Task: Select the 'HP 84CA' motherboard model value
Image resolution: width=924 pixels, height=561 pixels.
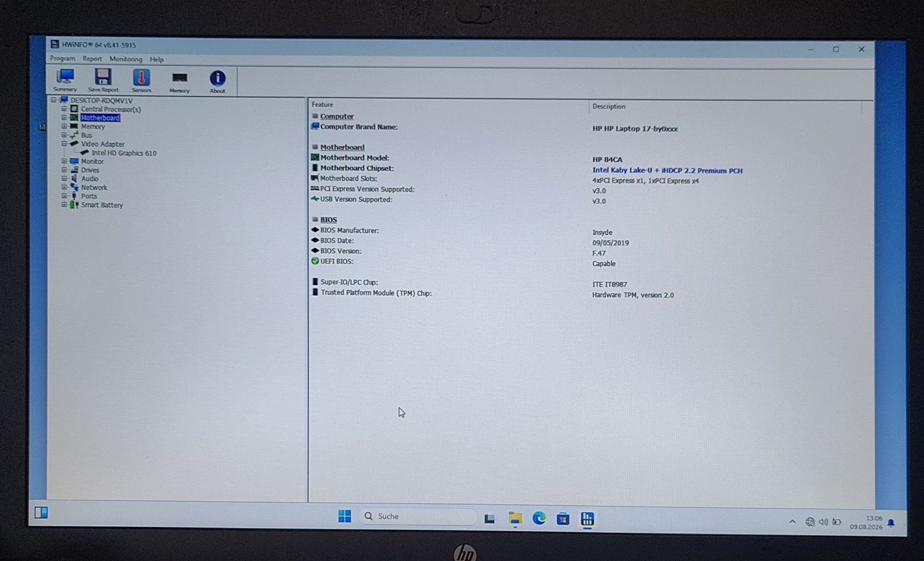Action: coord(607,159)
